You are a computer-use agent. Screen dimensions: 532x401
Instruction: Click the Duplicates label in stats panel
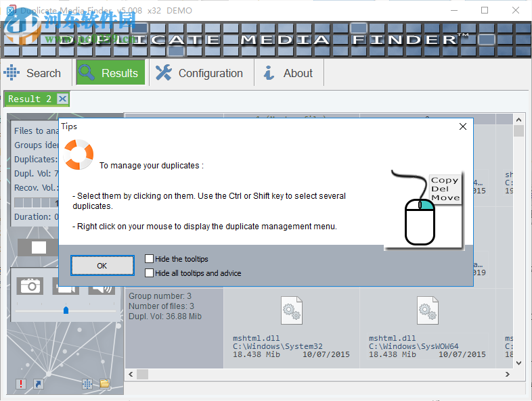[36, 159]
